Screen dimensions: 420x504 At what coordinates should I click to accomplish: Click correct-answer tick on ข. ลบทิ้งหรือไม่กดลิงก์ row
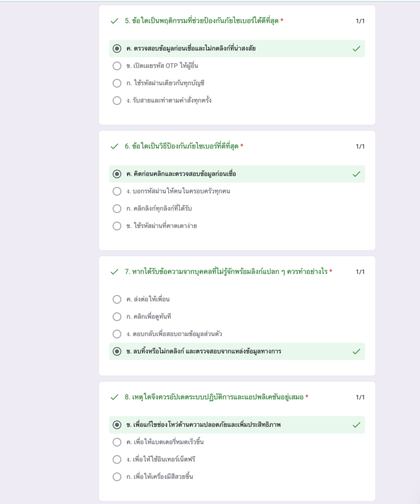point(356,351)
